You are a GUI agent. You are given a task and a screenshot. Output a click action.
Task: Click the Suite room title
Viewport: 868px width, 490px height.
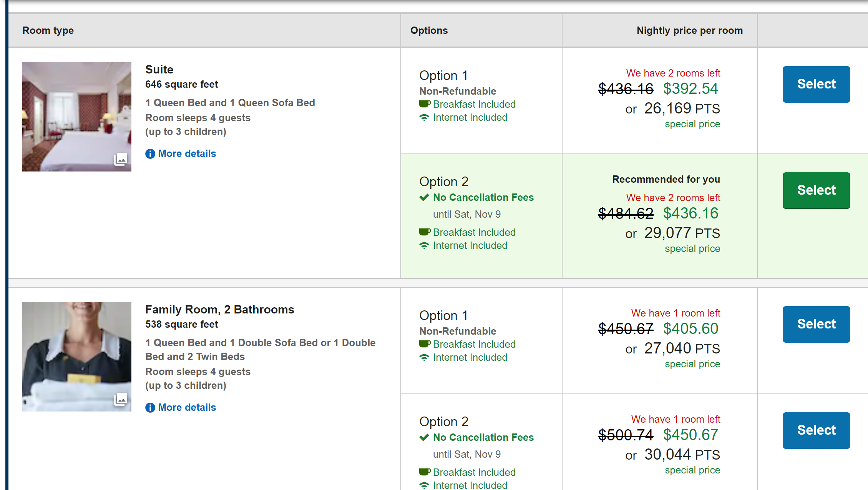coord(159,70)
